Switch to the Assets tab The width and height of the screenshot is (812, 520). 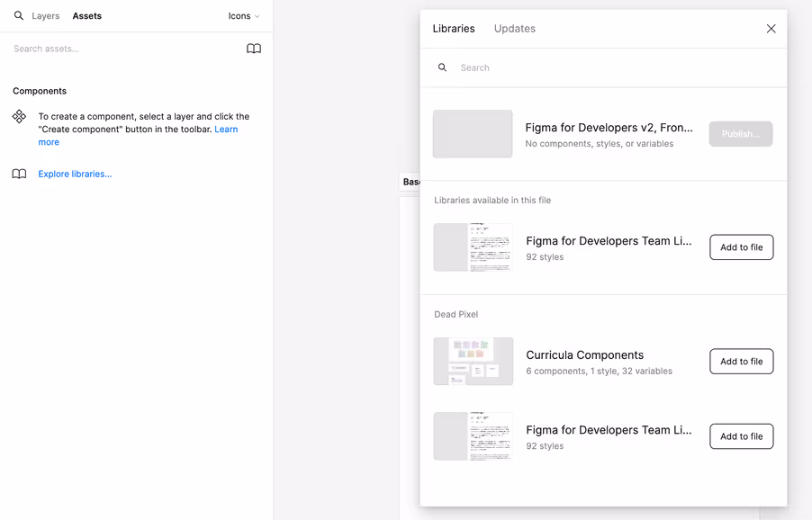[87, 16]
